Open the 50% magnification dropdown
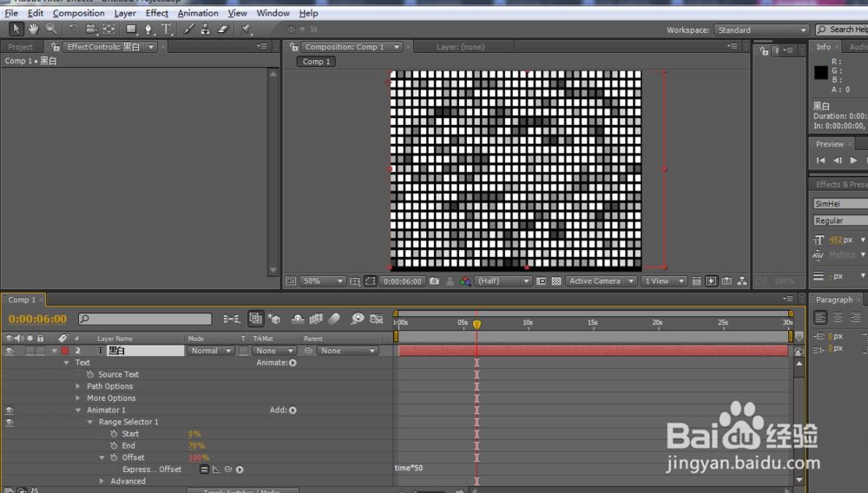Viewport: 868px width, 493px height. (322, 281)
